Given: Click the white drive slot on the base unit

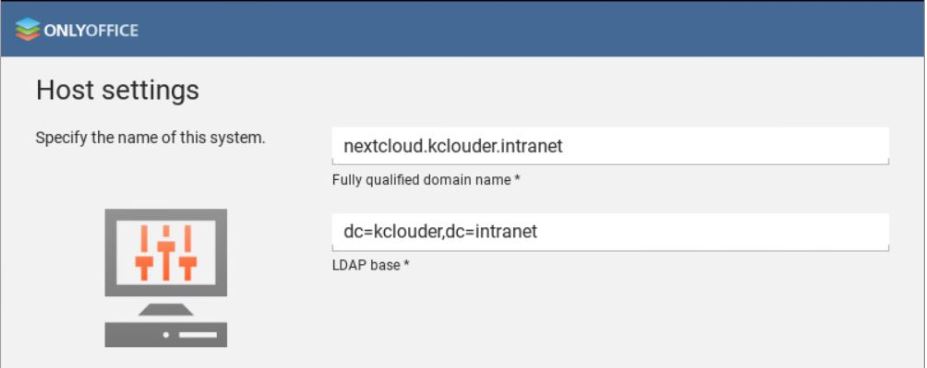Looking at the screenshot, I should click(198, 335).
